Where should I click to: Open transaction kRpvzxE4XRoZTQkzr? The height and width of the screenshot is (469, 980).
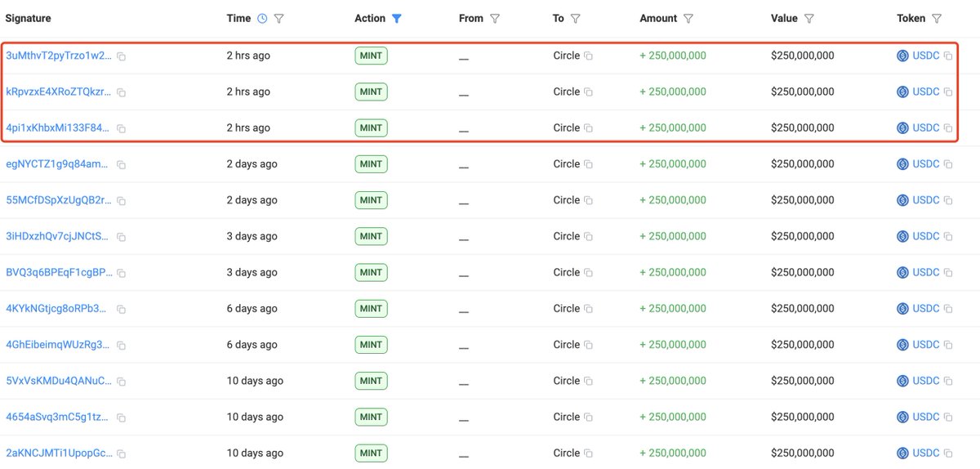coord(58,92)
